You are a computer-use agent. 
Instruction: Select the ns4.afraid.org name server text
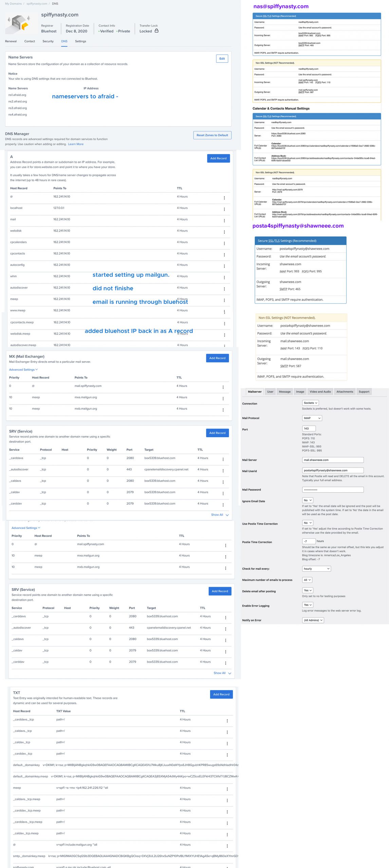coord(18,115)
